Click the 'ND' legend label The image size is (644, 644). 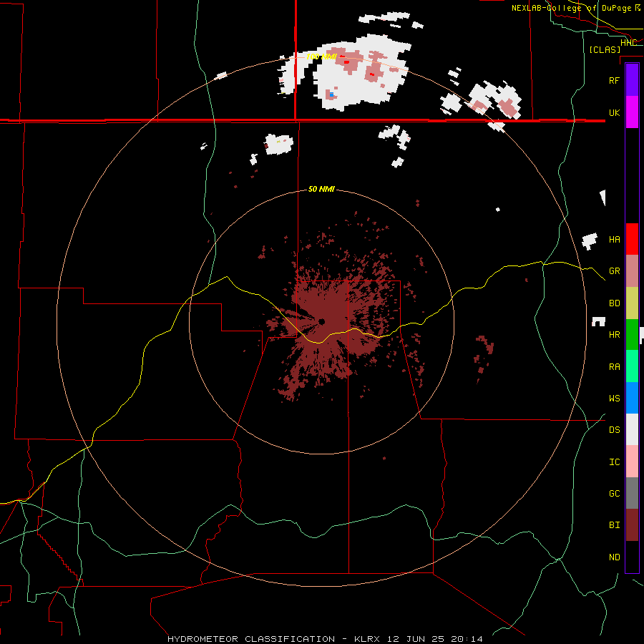(x=614, y=557)
